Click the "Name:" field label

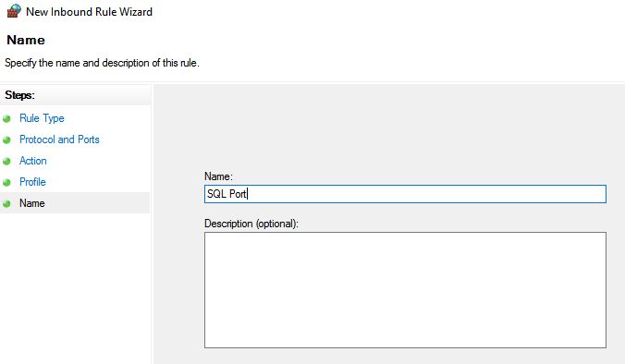218,176
